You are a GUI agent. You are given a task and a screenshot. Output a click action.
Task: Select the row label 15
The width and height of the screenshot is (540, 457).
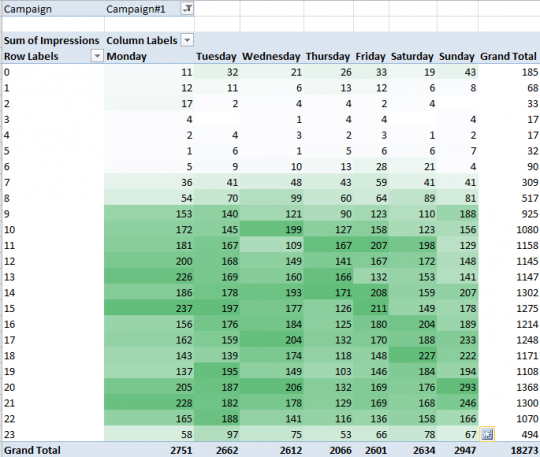pos(10,308)
